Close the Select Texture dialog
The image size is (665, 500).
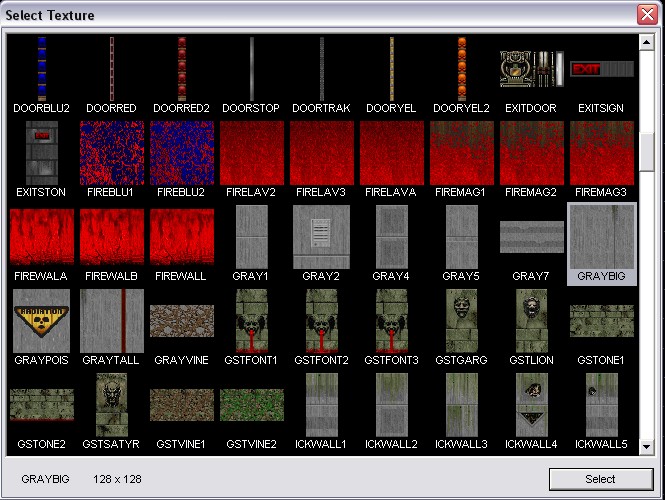(x=647, y=14)
